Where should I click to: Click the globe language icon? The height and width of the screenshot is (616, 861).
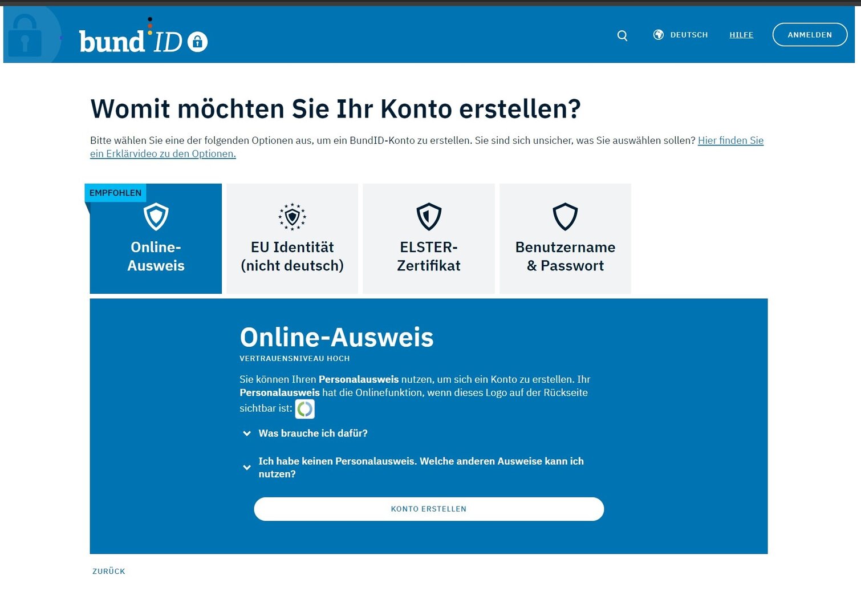coord(658,35)
